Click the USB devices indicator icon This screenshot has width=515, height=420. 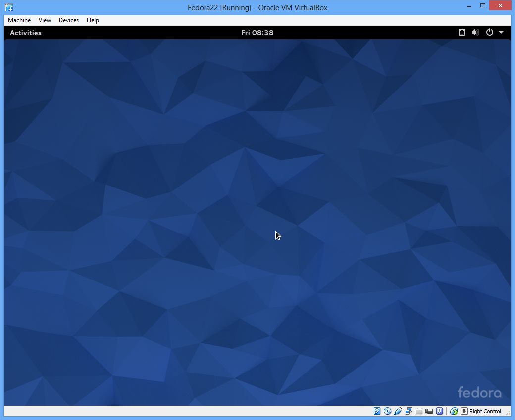click(x=398, y=411)
